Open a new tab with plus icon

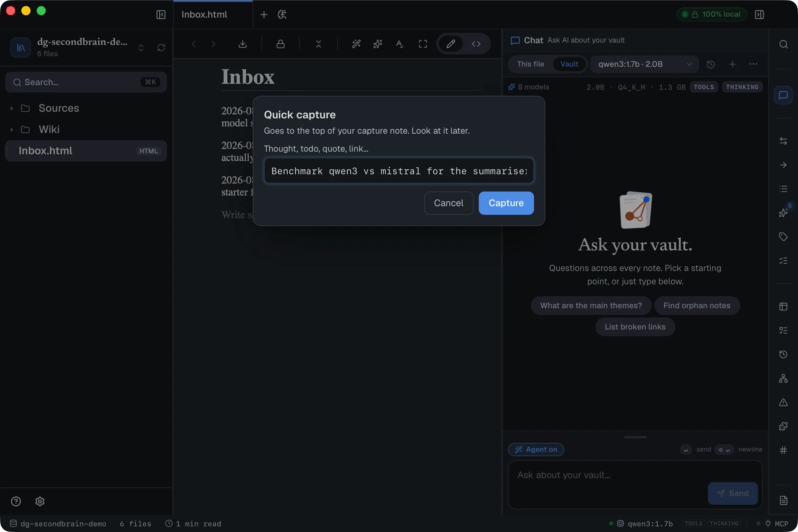(x=264, y=15)
